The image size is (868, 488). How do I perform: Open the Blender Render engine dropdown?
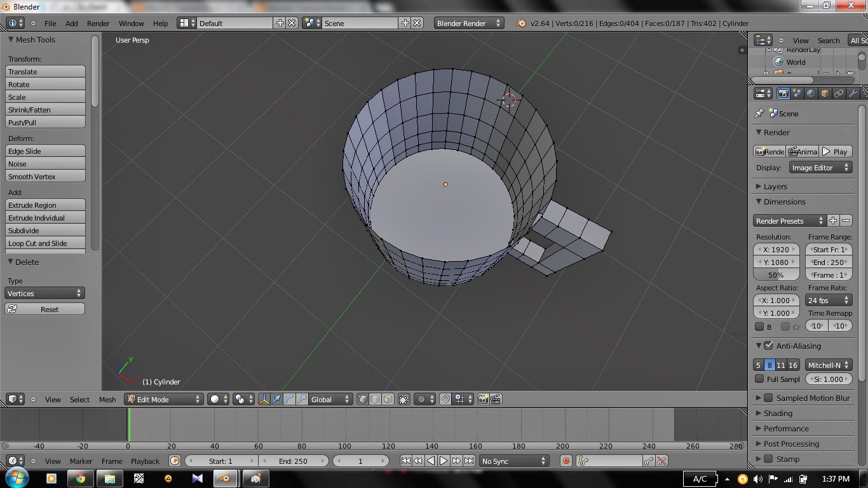click(x=468, y=23)
